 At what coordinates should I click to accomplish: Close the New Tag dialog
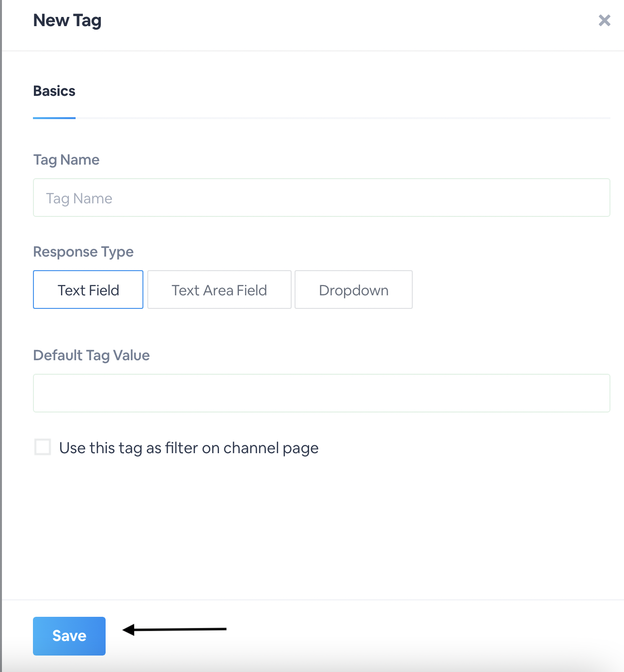tap(604, 20)
